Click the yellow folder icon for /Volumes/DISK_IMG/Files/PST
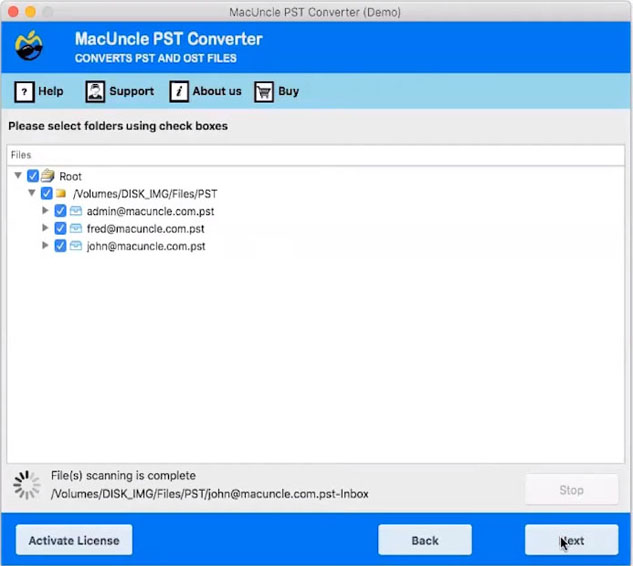 pyautogui.click(x=61, y=193)
